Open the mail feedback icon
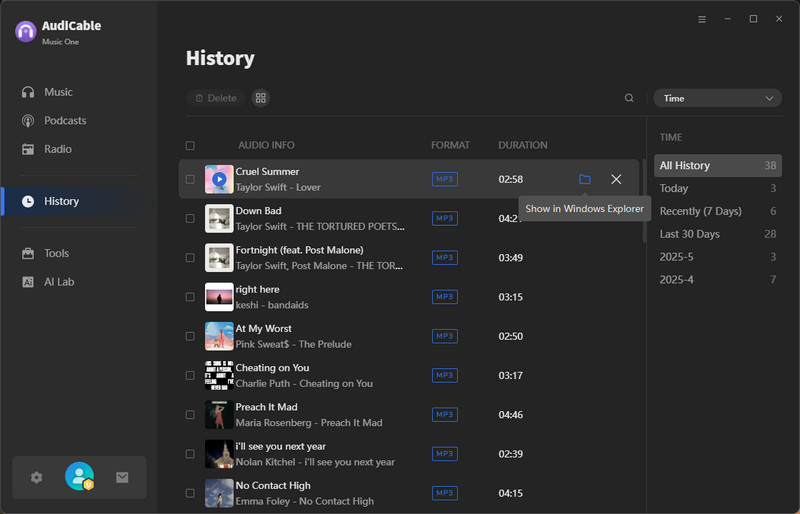Viewport: 800px width, 514px height. coord(122,477)
